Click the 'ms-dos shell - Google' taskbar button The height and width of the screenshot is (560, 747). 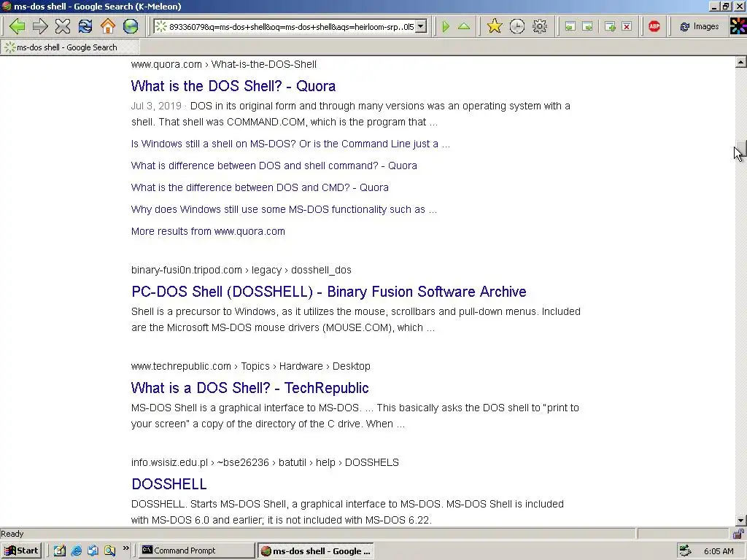pos(316,551)
